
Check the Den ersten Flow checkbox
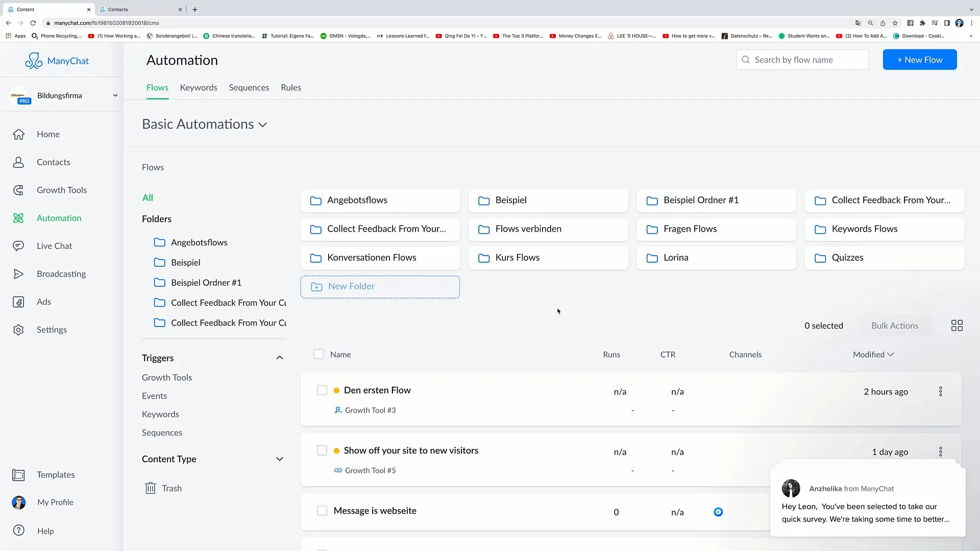[322, 390]
